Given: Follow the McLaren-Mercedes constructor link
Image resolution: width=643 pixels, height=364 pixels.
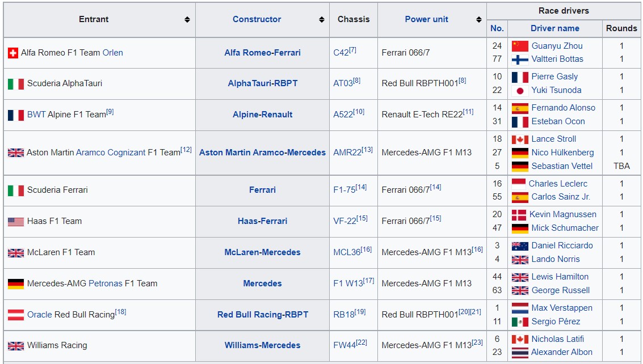Looking at the screenshot, I should [x=262, y=252].
